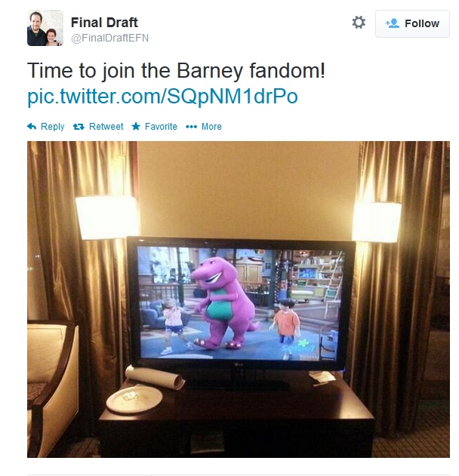Click the reply arrow icon
This screenshot has width=459, height=476.
[x=32, y=126]
